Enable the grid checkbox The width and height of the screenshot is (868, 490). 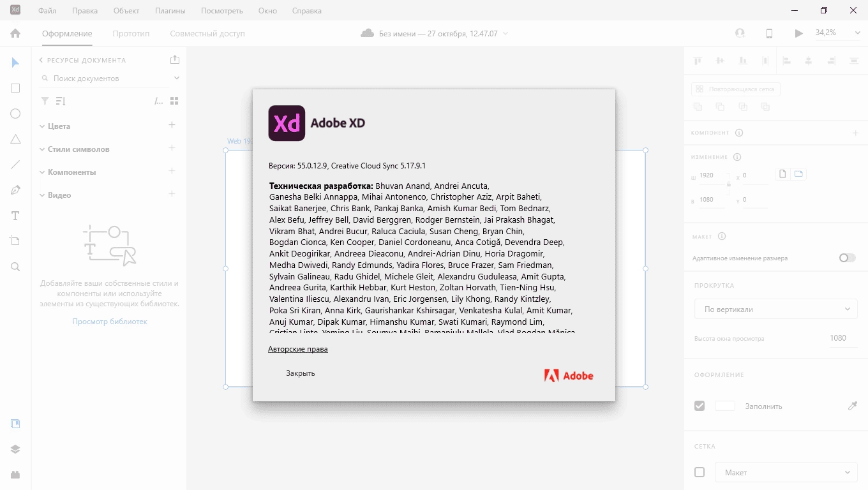[700, 472]
